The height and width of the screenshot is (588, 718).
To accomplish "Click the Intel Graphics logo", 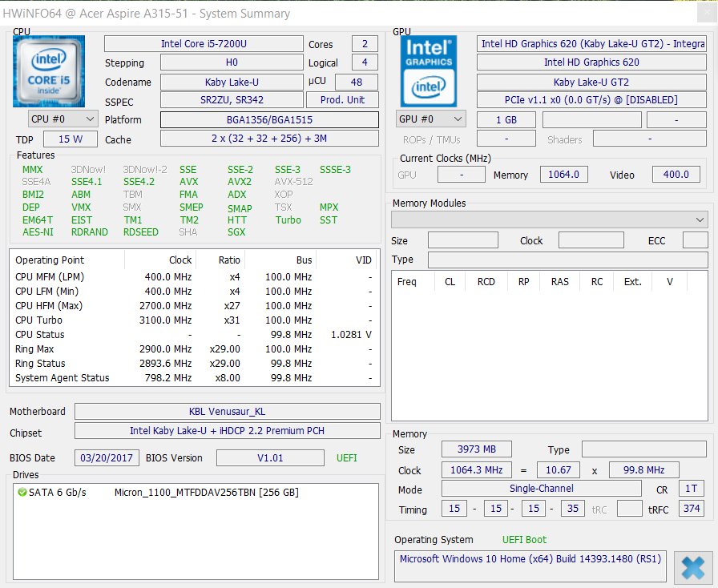I will [x=428, y=71].
